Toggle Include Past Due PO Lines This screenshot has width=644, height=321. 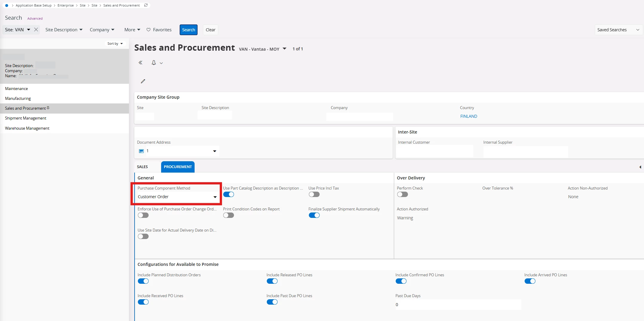point(272,302)
